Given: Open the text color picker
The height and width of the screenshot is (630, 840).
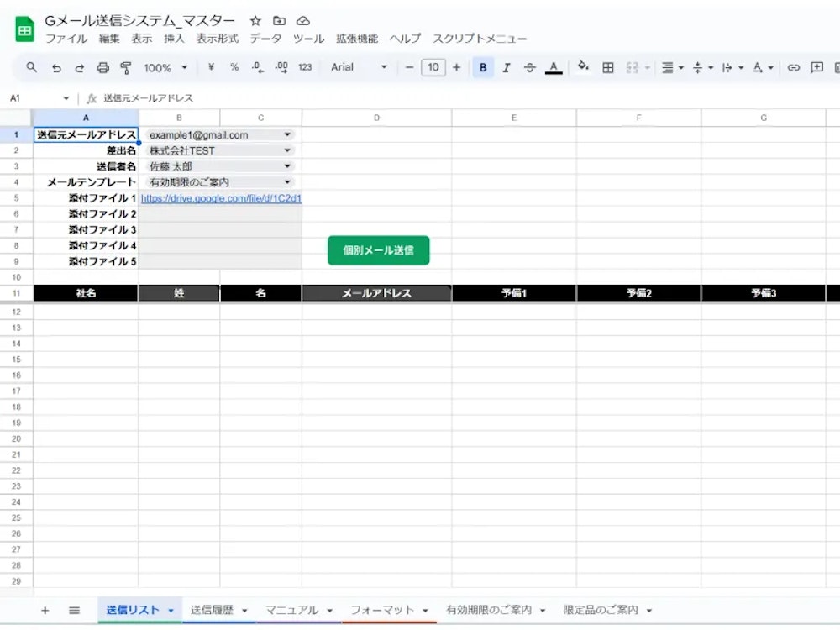Looking at the screenshot, I should (x=554, y=67).
